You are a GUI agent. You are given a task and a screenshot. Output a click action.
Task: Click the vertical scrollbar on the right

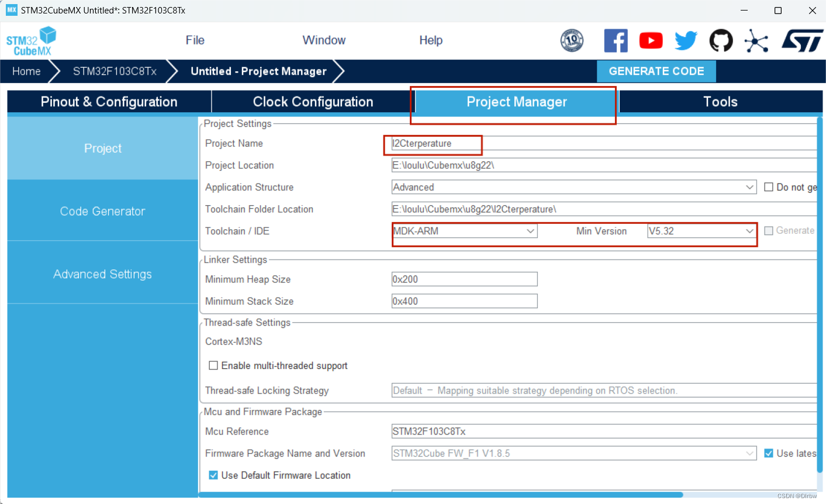tap(820, 294)
